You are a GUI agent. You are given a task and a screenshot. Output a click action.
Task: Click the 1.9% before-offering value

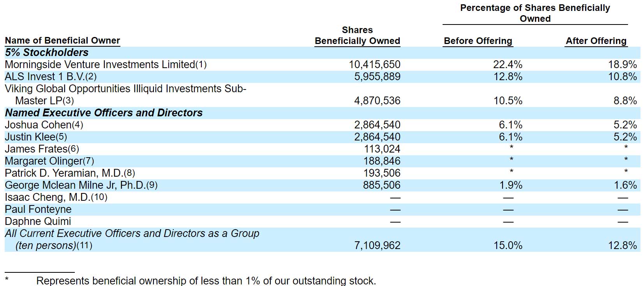coord(510,185)
